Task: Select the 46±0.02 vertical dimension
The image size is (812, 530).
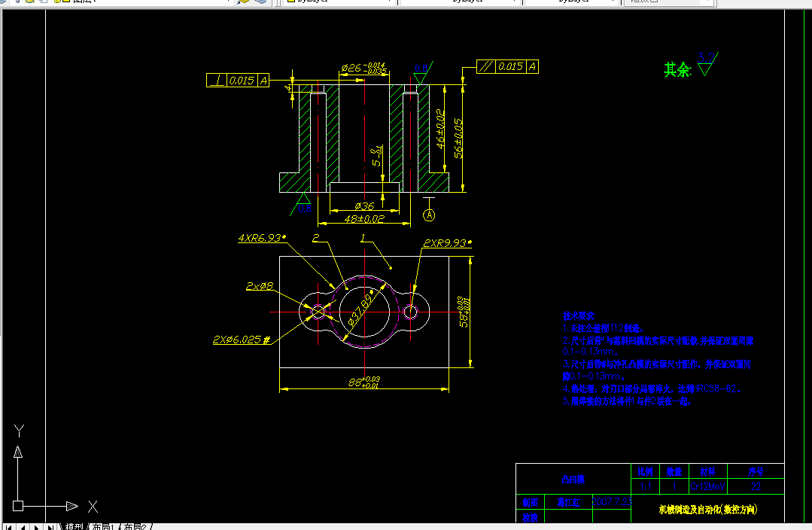Action: click(440, 129)
